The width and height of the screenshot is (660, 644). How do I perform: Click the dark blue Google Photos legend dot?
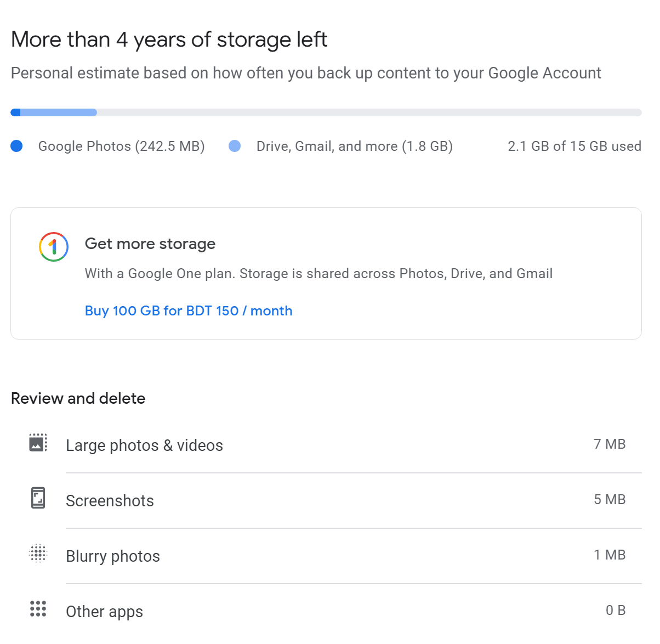click(16, 146)
